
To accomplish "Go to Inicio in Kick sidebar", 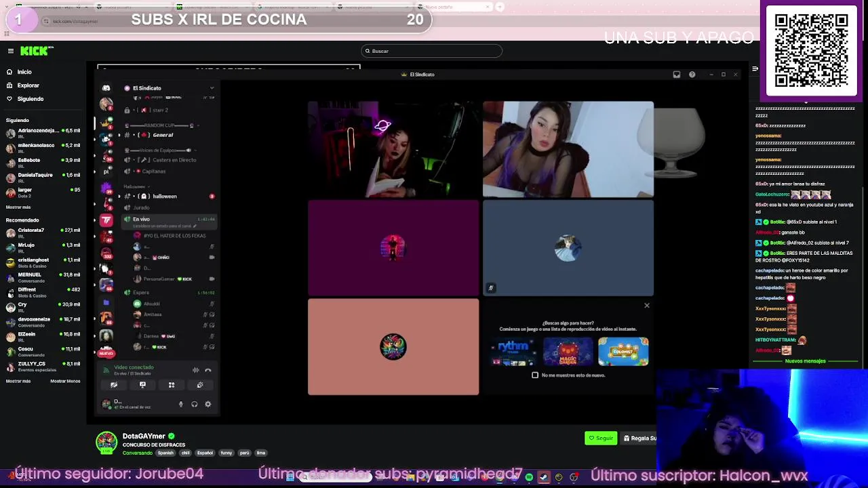I will [19, 72].
